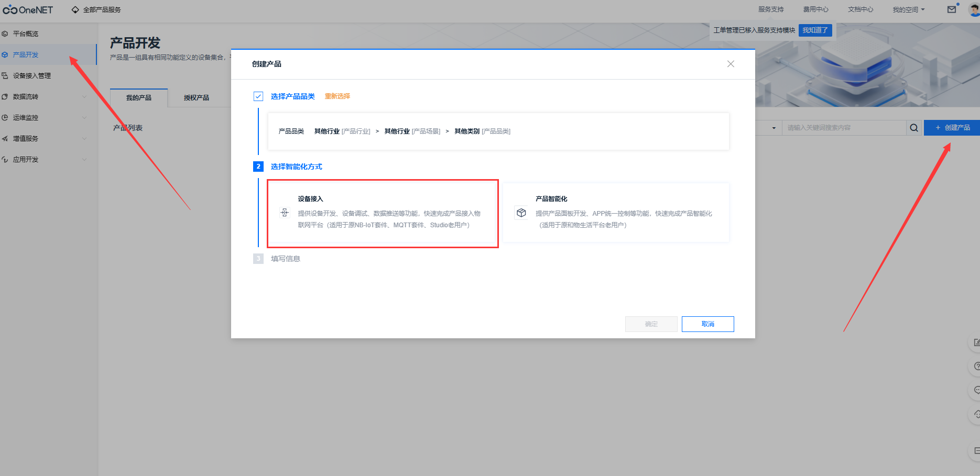Click the user avatar icon
This screenshot has width=980, height=476.
pos(974,9)
